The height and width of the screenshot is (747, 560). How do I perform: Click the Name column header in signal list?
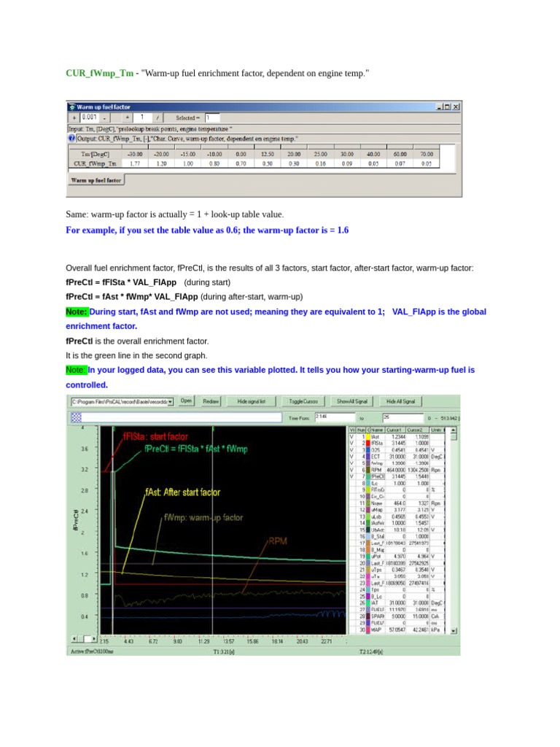pos(377,430)
